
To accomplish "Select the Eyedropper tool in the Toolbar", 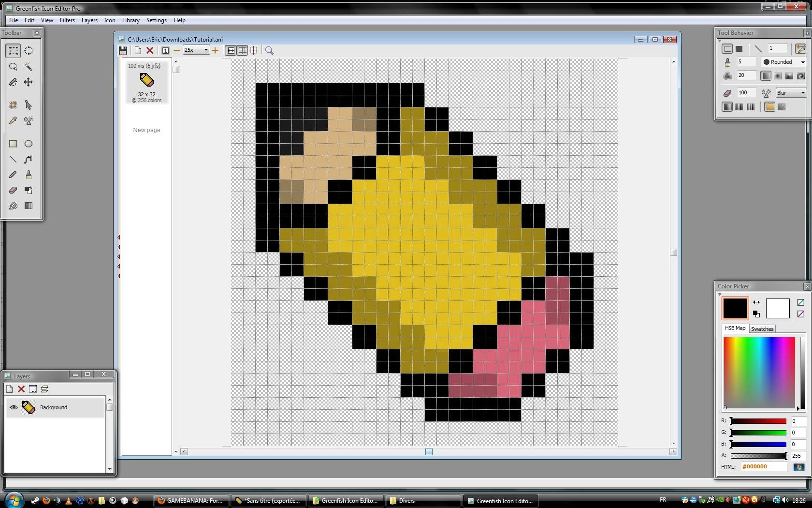I will coord(13,120).
